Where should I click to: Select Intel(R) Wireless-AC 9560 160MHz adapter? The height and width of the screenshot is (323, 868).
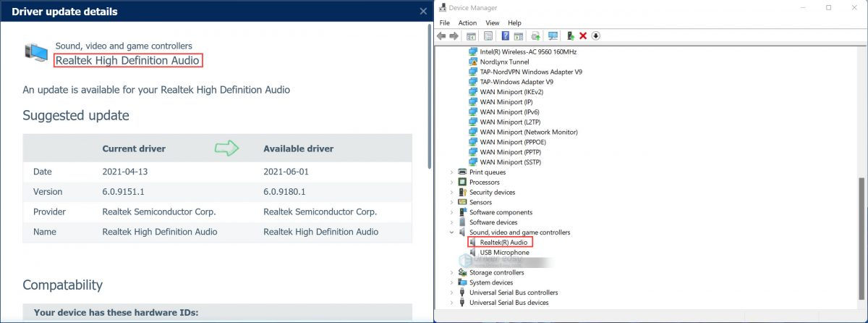click(528, 52)
